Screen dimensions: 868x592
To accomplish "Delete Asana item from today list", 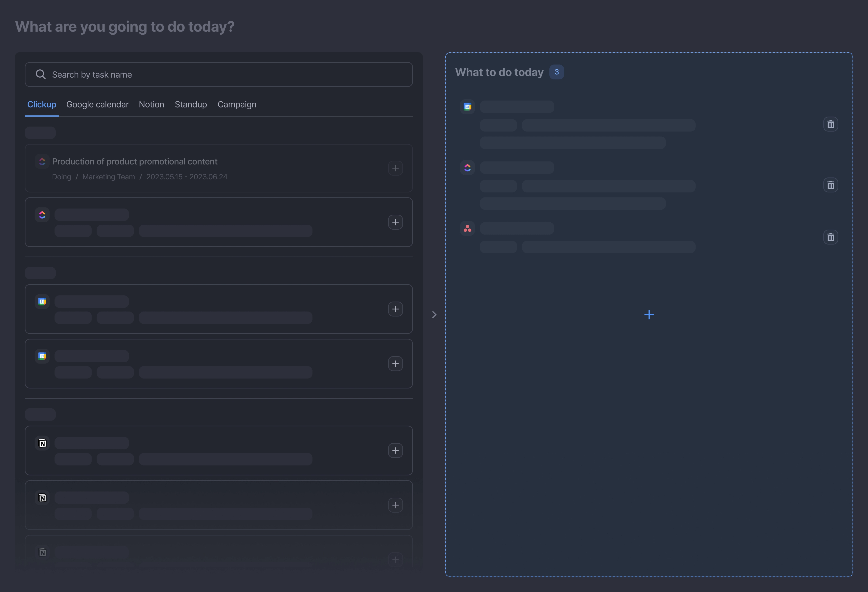I will pos(831,237).
